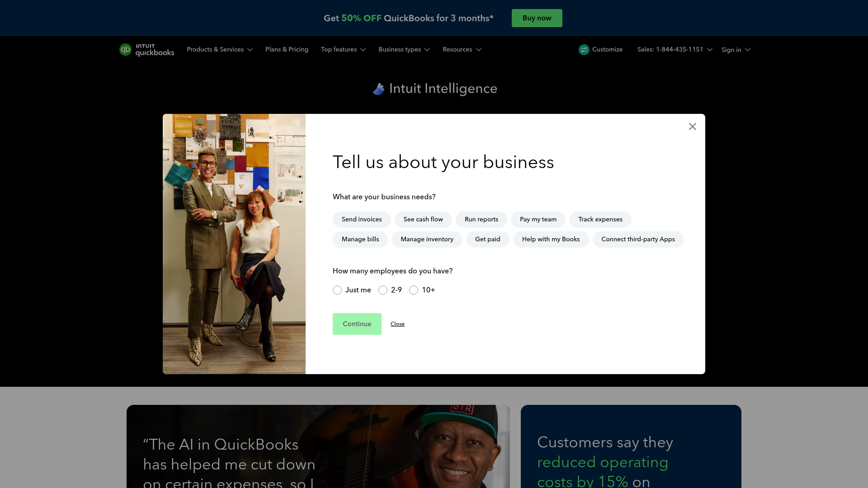Click the Intuit Intelligence sparkle icon
This screenshot has height=488, width=868.
(x=378, y=89)
